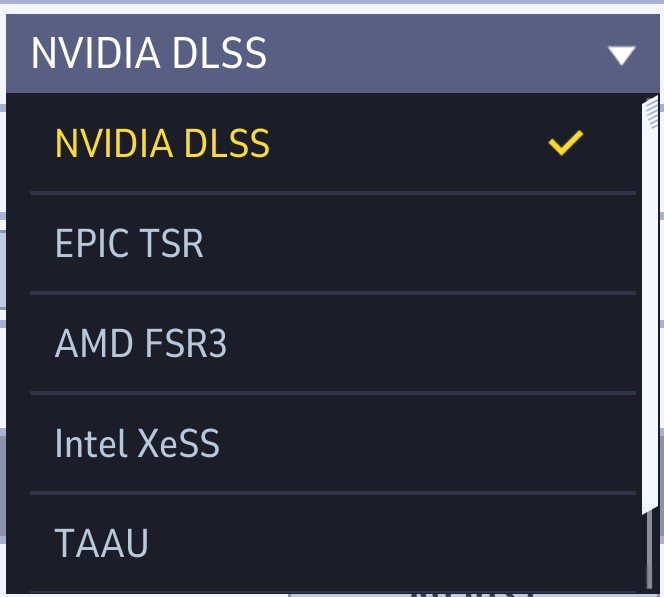Keep NVIDIA DLSS by clicking its yellow entry
This screenshot has width=664, height=597.
[x=162, y=144]
